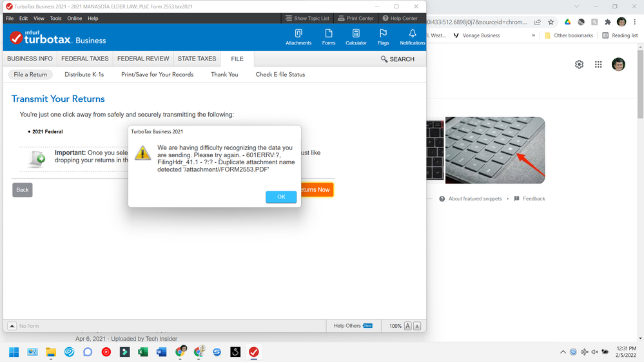Open the View menu
This screenshot has width=644, height=362.
tap(39, 19)
